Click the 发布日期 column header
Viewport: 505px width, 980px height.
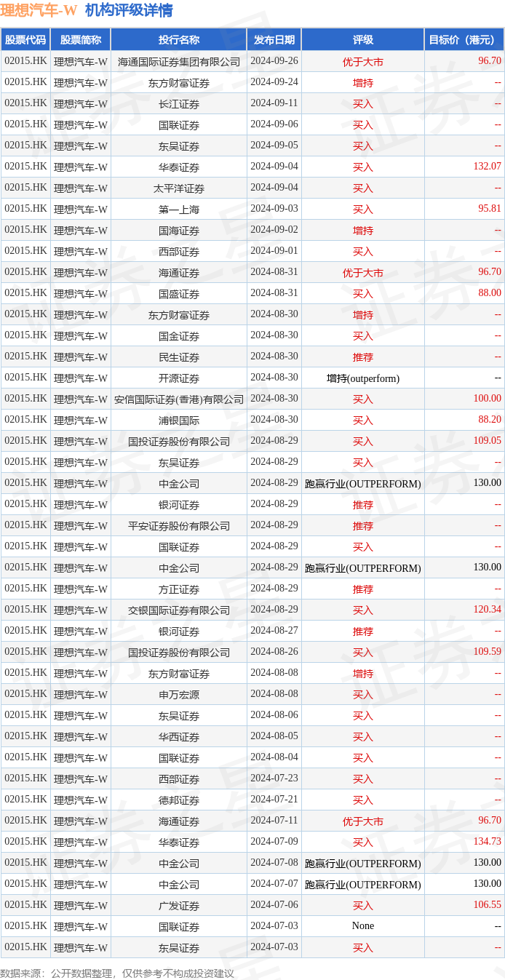pyautogui.click(x=274, y=40)
